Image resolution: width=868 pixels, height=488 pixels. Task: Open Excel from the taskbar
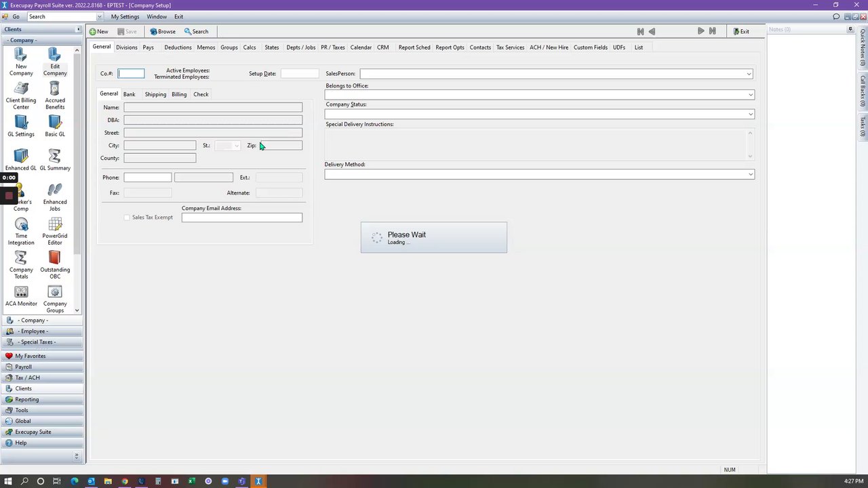click(x=191, y=481)
